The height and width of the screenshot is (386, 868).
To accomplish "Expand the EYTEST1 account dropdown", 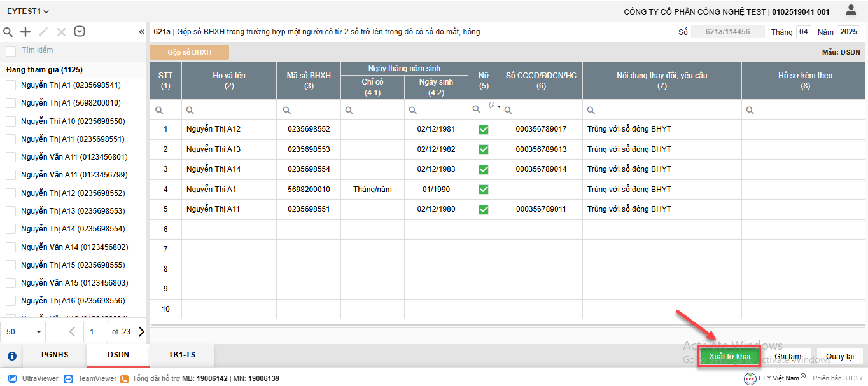I will (x=28, y=11).
